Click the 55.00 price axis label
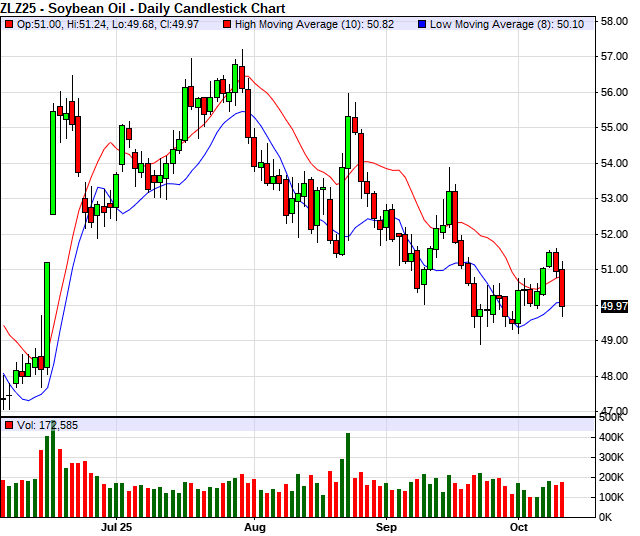Image resolution: width=640 pixels, height=536 pixels. pyautogui.click(x=614, y=127)
